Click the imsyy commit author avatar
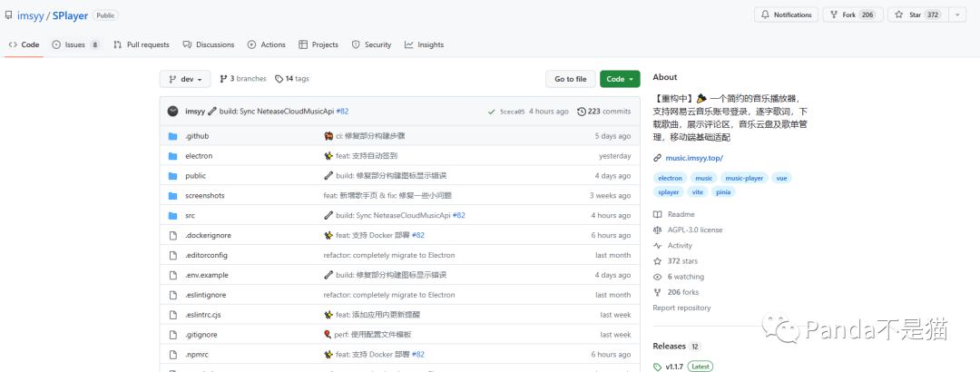Screen dimensions: 980x372 (x=173, y=112)
